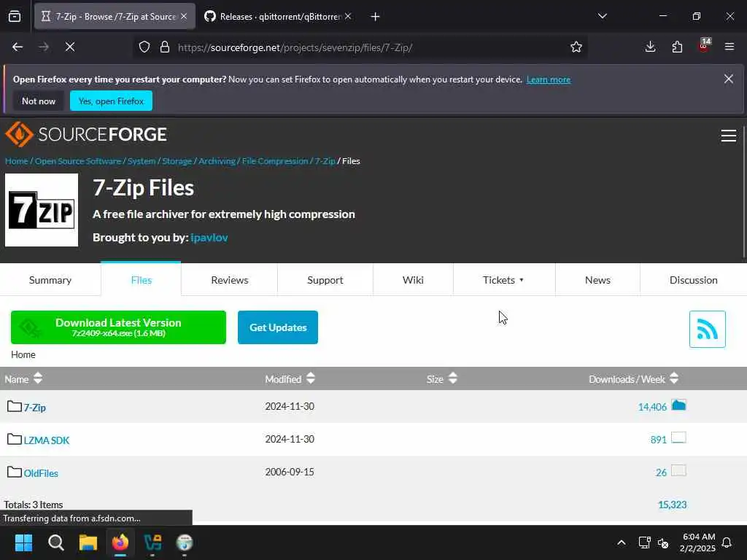Open Firefox View recent browsing icon
The width and height of the screenshot is (747, 560).
tap(15, 17)
